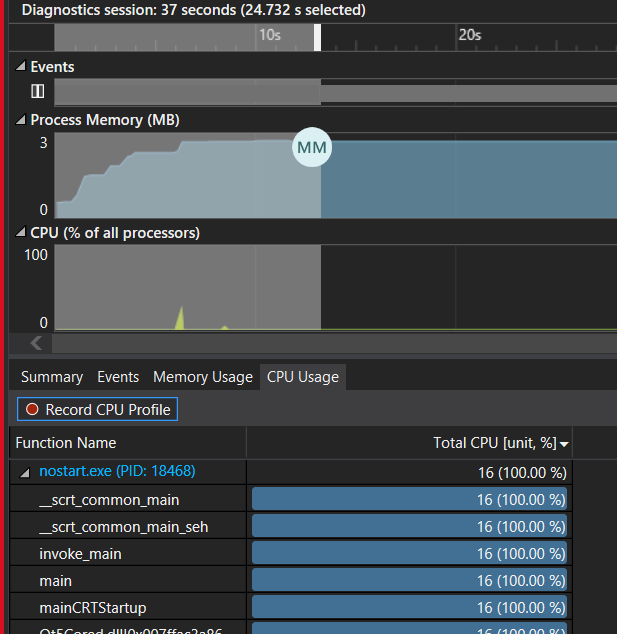Collapse the Process Memory (MB) graph

(x=21, y=120)
